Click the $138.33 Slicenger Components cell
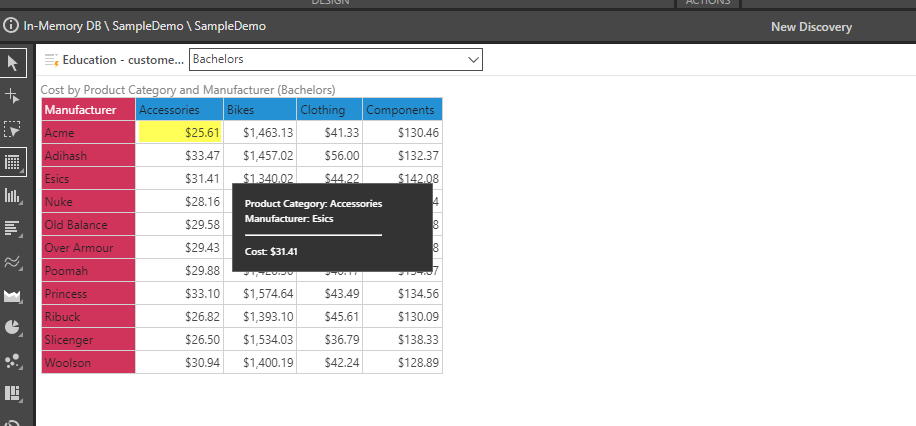The width and height of the screenshot is (916, 426). pyautogui.click(x=403, y=340)
